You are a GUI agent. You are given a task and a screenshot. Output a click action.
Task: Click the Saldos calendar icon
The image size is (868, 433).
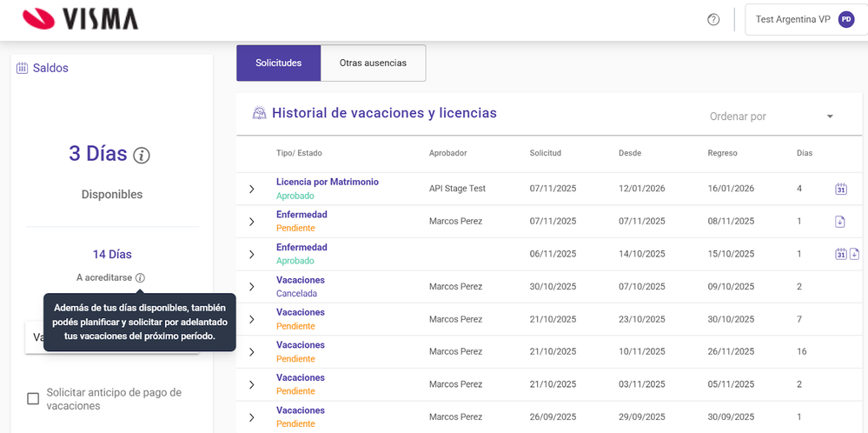pos(22,68)
